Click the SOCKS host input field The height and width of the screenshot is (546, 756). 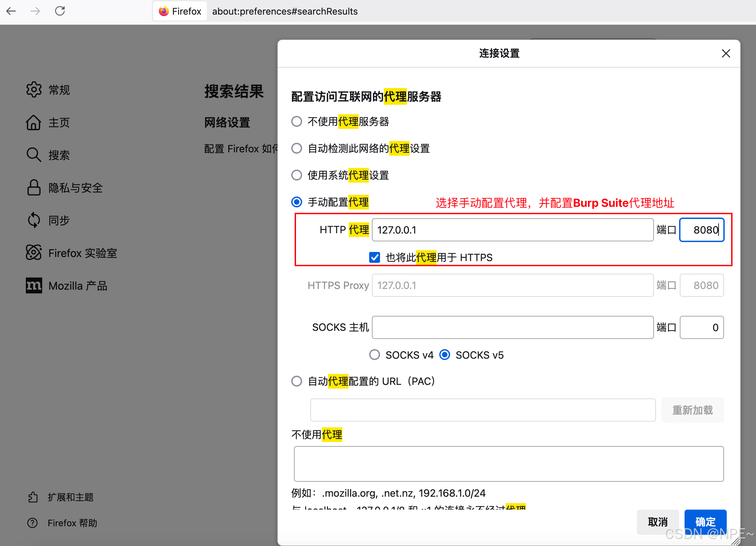coord(512,327)
